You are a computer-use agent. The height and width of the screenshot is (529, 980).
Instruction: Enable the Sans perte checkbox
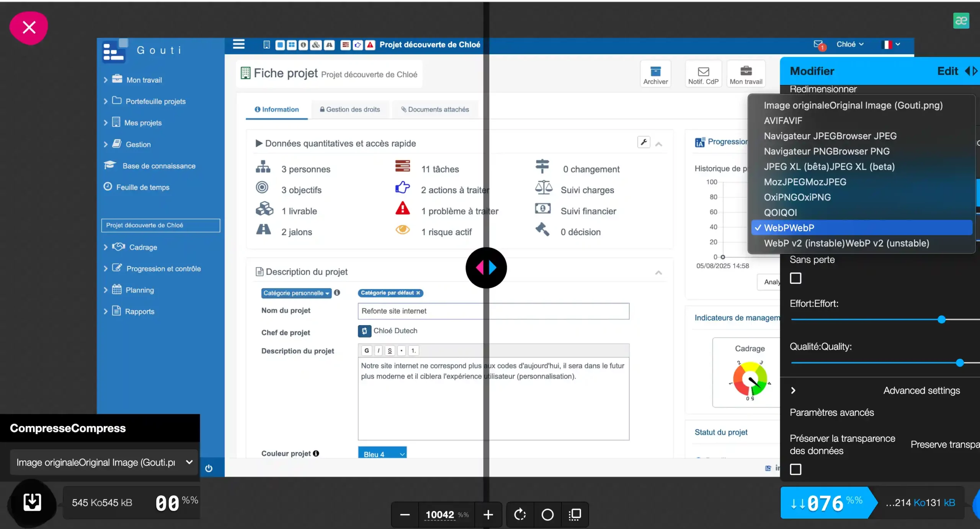point(795,278)
